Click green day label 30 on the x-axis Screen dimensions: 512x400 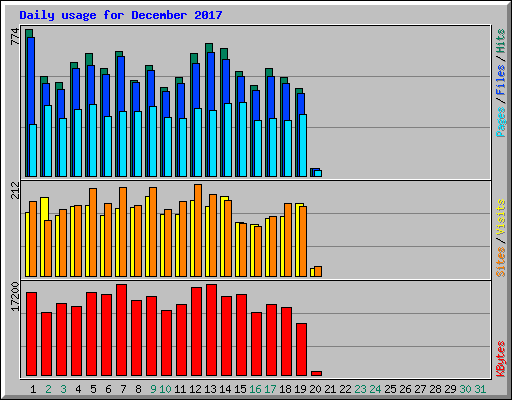point(465,389)
